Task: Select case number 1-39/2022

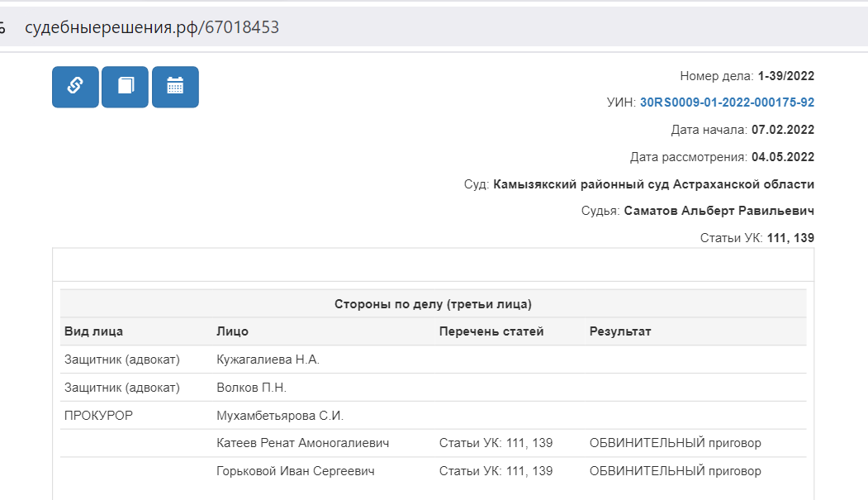Action: point(786,76)
